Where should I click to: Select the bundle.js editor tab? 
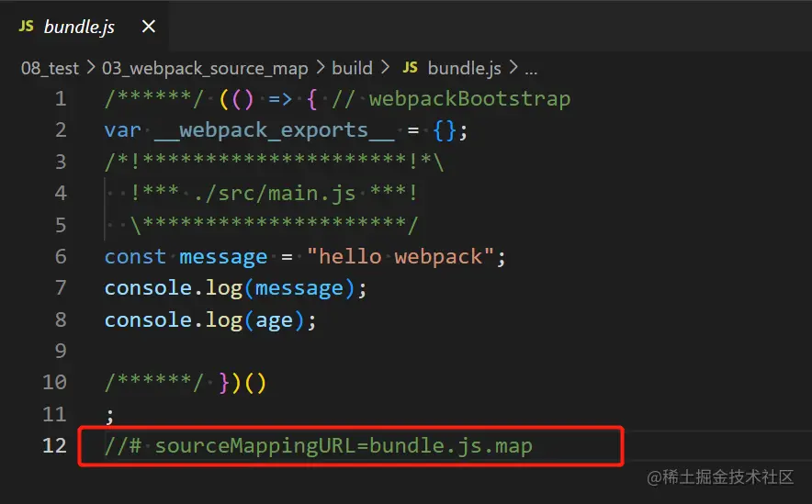pos(85,26)
